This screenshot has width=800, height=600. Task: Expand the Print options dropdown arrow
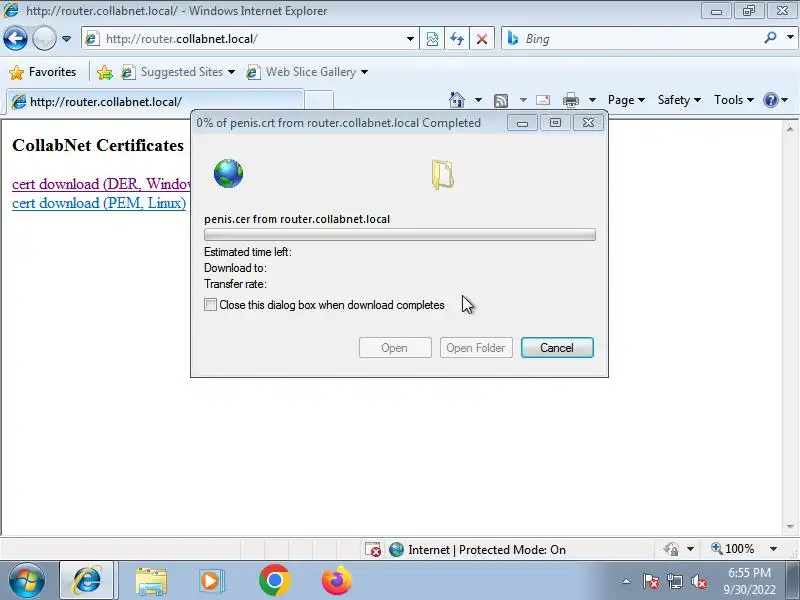592,100
